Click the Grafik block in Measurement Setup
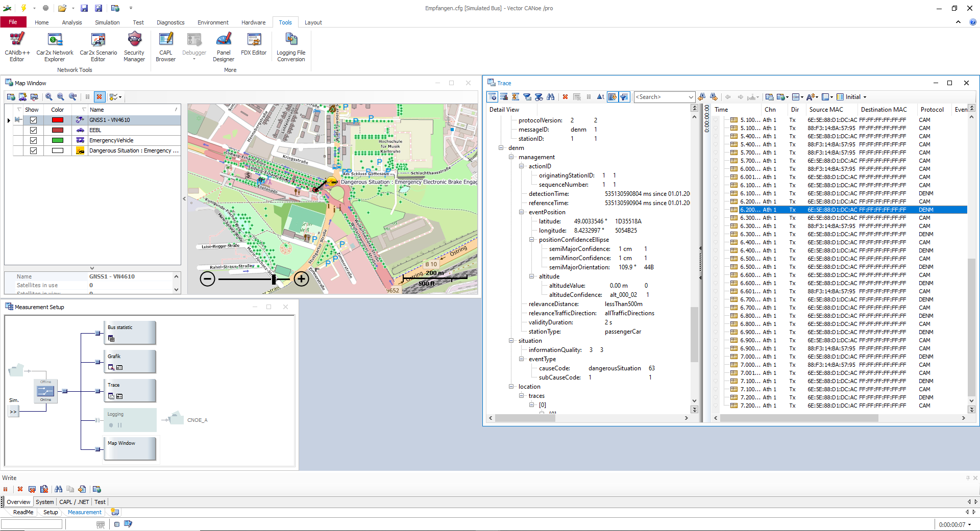Viewport: 980px width, 531px height. click(x=130, y=362)
